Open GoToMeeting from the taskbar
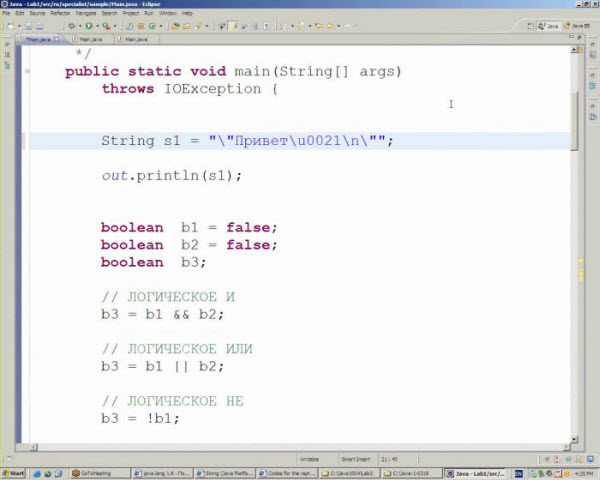 [100, 472]
